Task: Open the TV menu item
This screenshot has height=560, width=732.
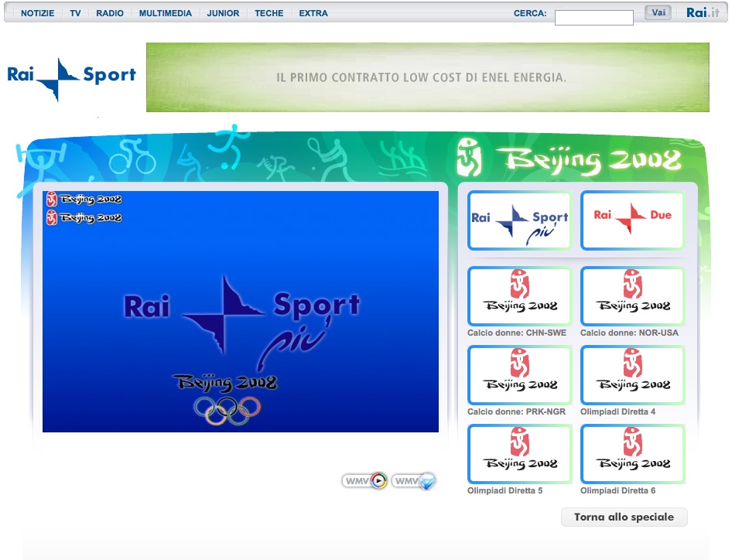Action: click(75, 13)
